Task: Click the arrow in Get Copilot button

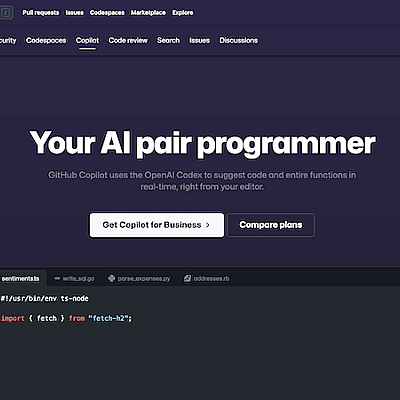Action: point(208,225)
